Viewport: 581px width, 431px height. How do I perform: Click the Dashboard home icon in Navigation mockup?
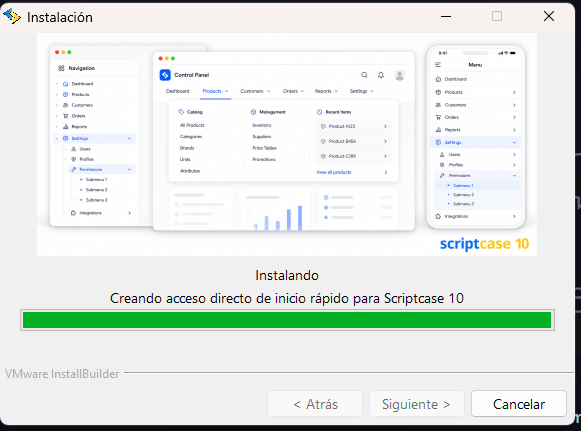[66, 84]
